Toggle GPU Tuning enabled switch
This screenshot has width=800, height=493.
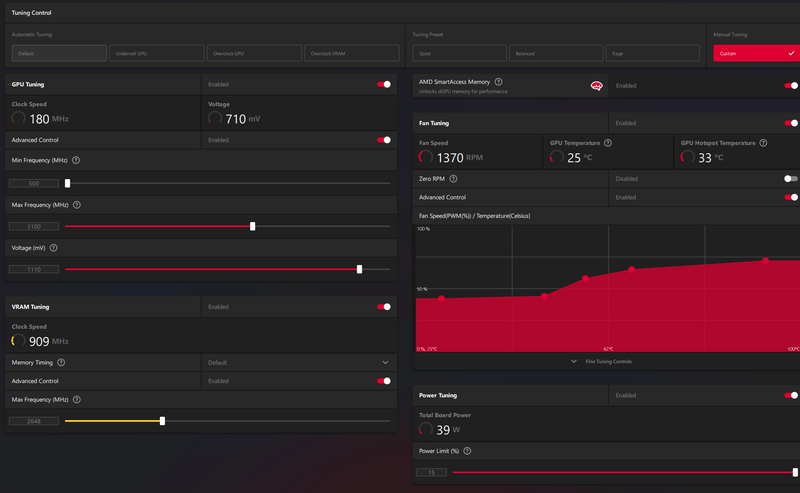click(384, 84)
